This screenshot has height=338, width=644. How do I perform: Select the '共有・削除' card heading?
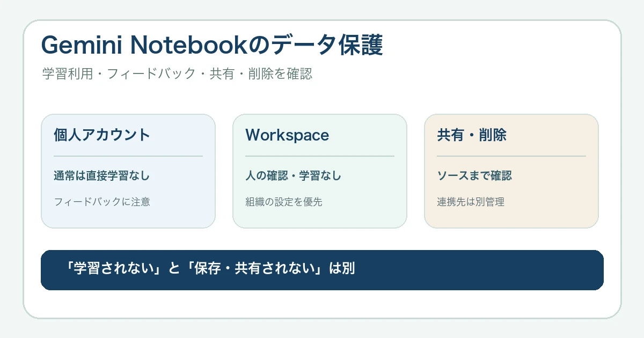(472, 135)
